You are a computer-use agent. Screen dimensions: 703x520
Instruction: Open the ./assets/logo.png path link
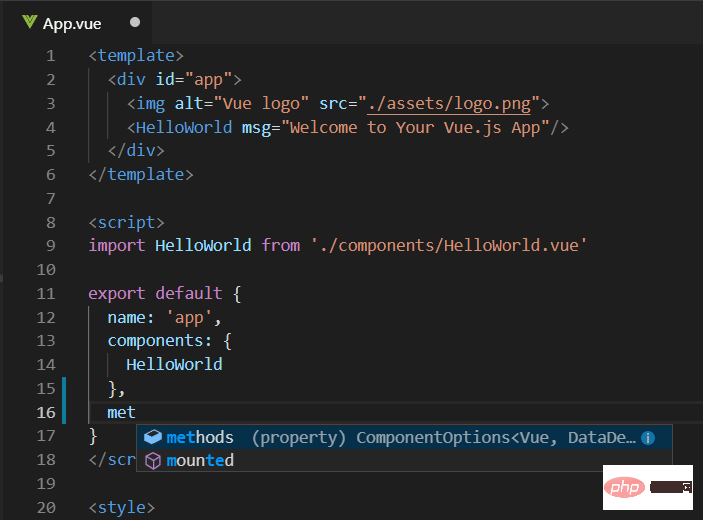pyautogui.click(x=449, y=104)
